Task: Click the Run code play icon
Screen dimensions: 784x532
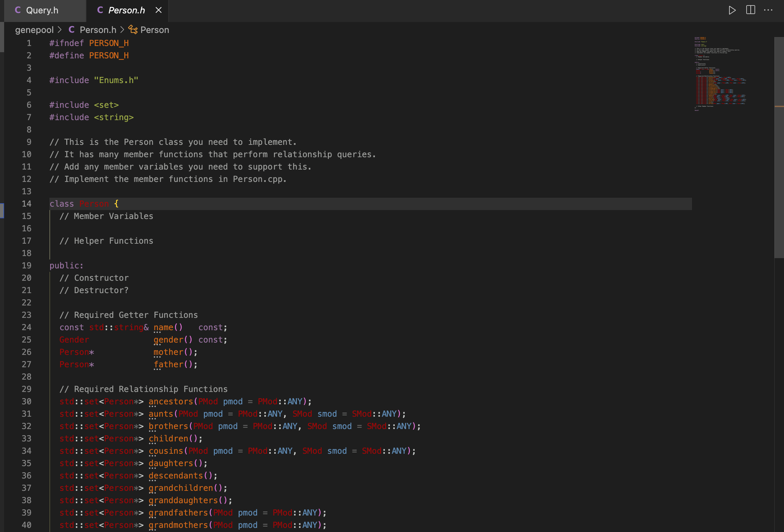Action: 732,10
